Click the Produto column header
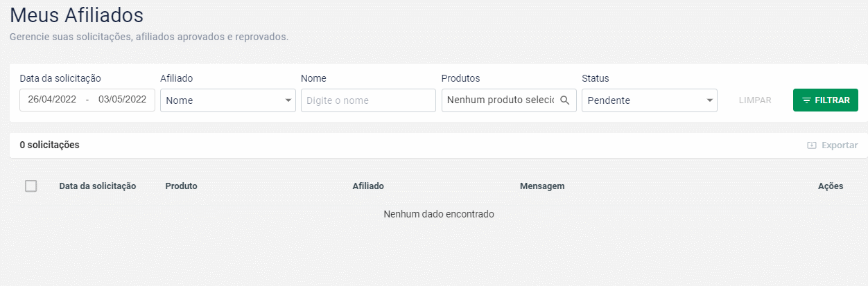868x286 pixels. [x=181, y=186]
